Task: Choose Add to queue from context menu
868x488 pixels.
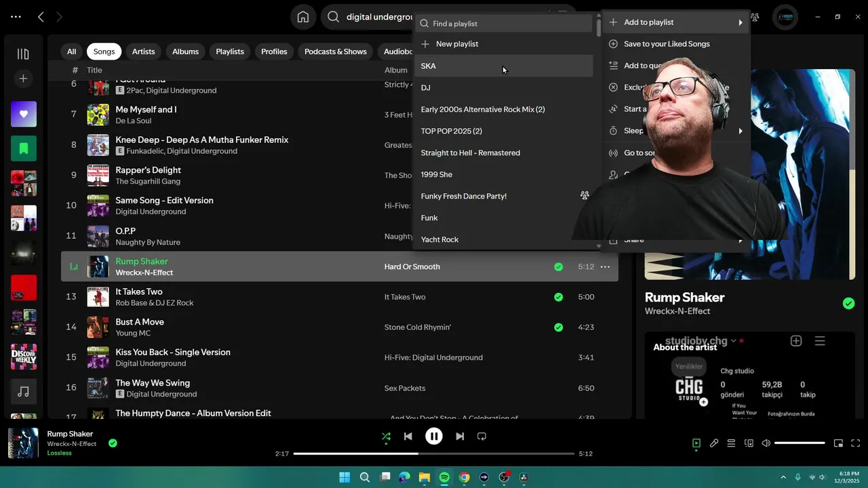Action: coord(676,66)
